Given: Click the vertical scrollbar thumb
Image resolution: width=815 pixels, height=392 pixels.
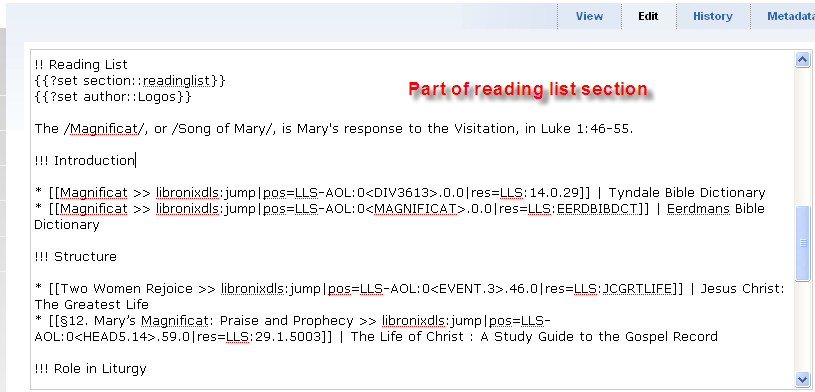Looking at the screenshot, I should click(803, 243).
